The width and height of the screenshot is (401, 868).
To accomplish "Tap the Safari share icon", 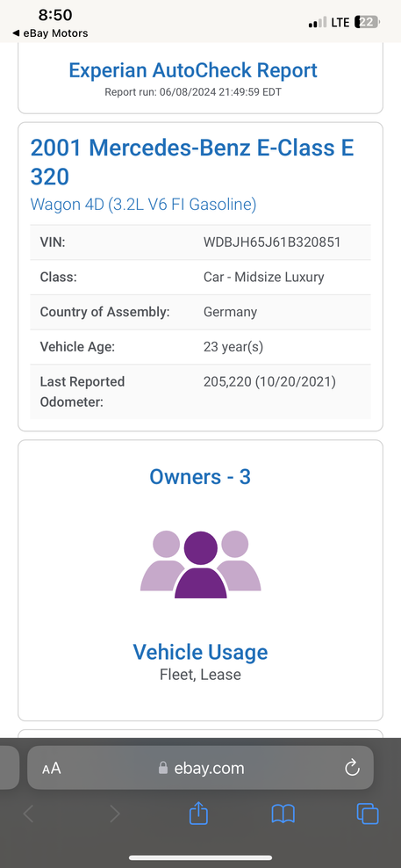I will 198,814.
